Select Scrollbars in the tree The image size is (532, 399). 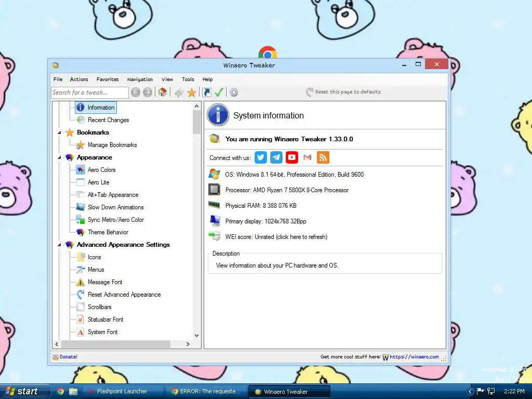99,307
